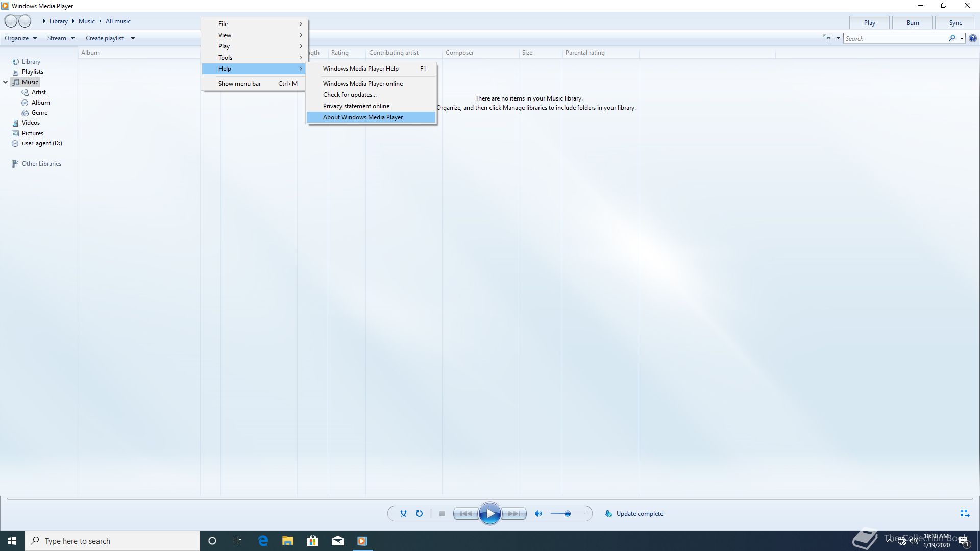The width and height of the screenshot is (980, 551).
Task: Click Music in breadcrumb path
Action: 87,21
